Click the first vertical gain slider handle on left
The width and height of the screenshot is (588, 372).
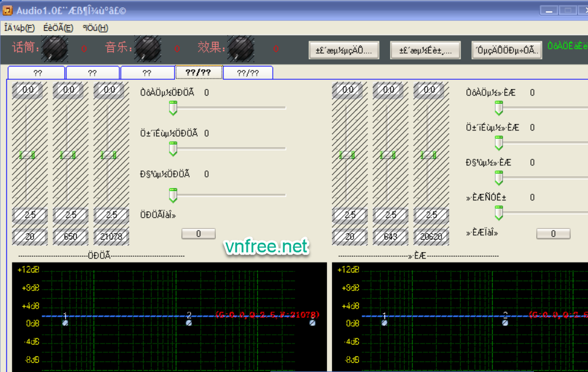click(x=27, y=155)
